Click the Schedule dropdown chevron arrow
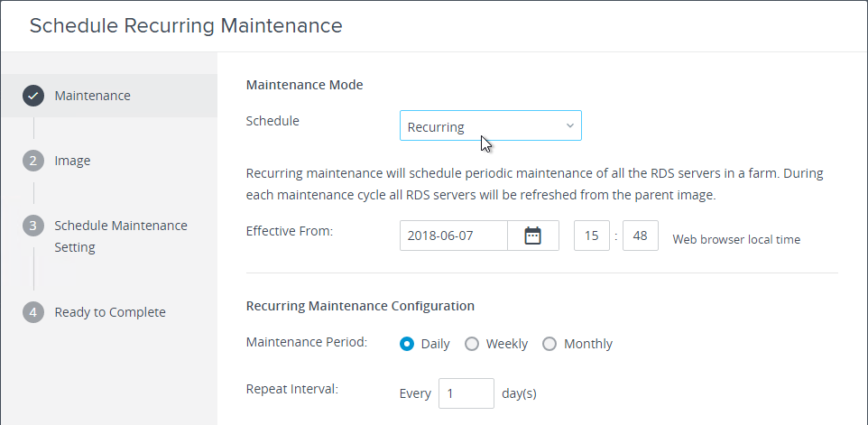 [x=569, y=126]
